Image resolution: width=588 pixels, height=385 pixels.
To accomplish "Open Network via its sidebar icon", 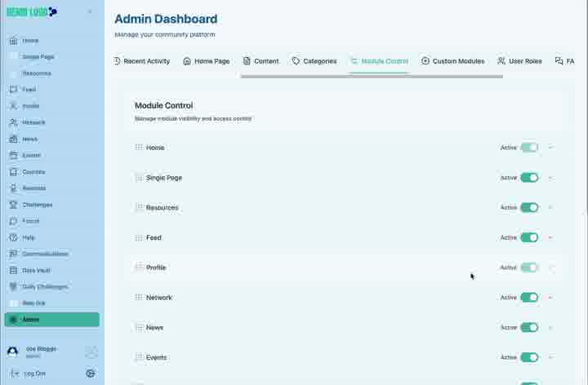I will tap(14, 122).
